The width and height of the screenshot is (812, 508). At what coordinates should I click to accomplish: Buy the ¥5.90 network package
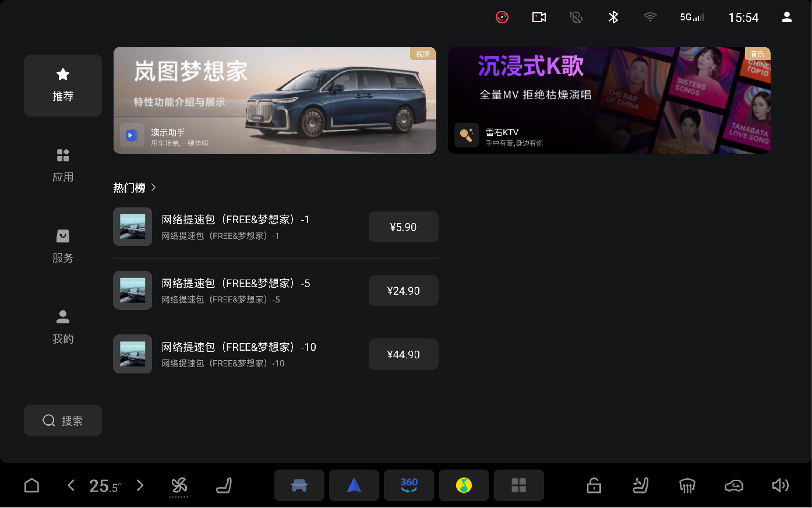(x=404, y=227)
